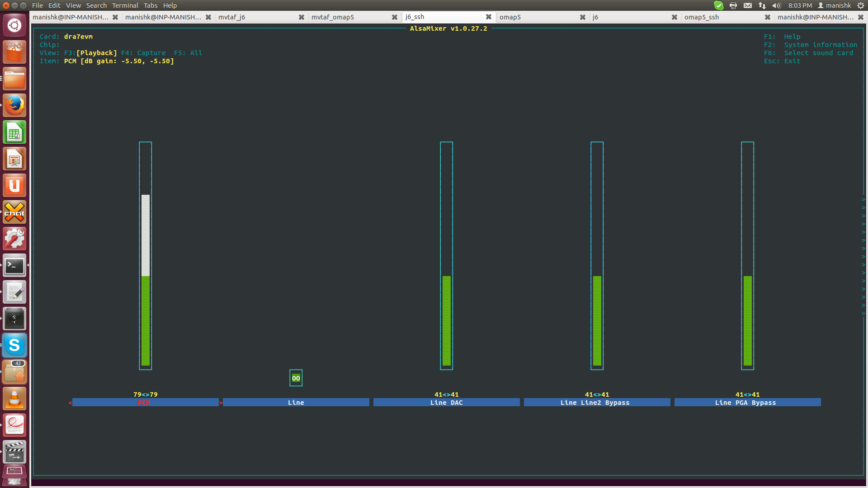Open the File menu
The image size is (868, 488).
[38, 5]
